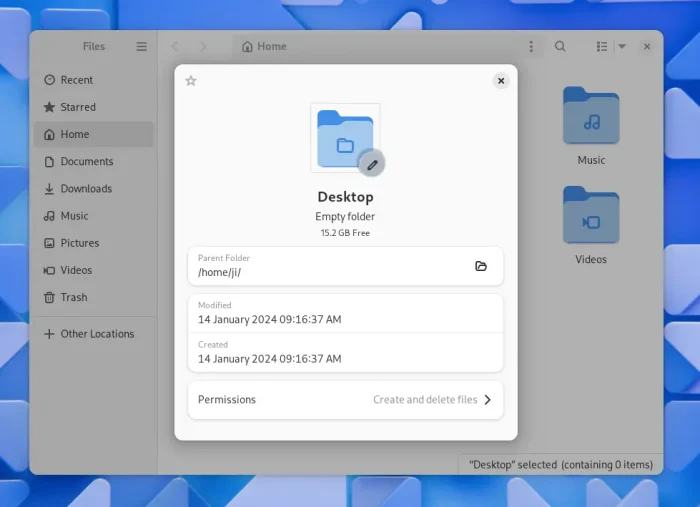
Task: Open the Permissions row
Action: [345, 400]
